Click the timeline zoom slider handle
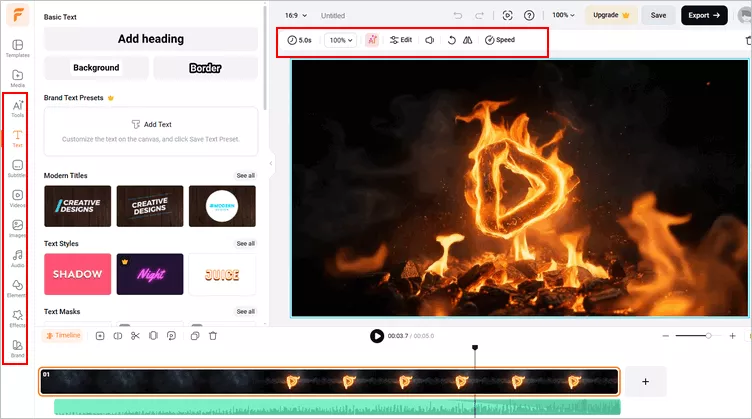Screen dimensions: 752x419 click(708, 336)
